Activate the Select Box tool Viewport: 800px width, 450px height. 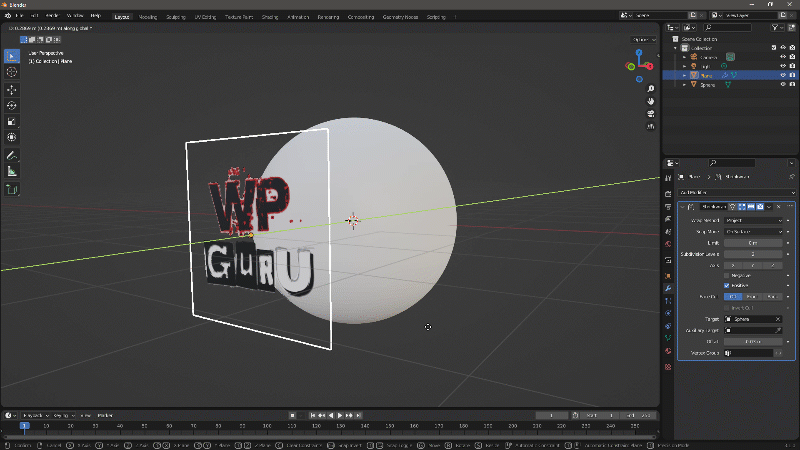12,56
